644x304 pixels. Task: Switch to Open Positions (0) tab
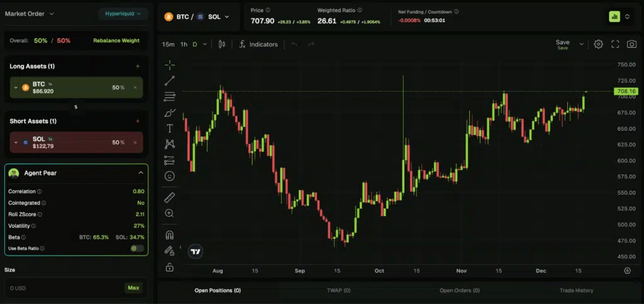pyautogui.click(x=218, y=290)
